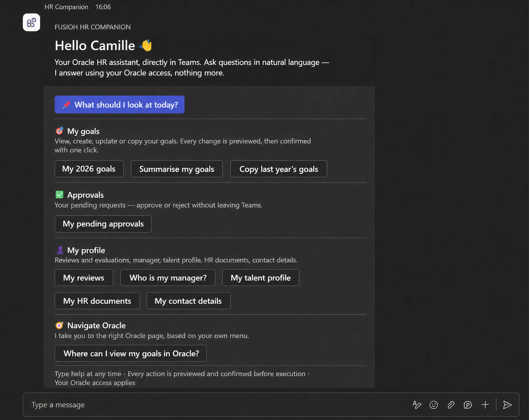Image resolution: width=529 pixels, height=420 pixels.
Task: Open "My pending approvals"
Action: point(103,224)
